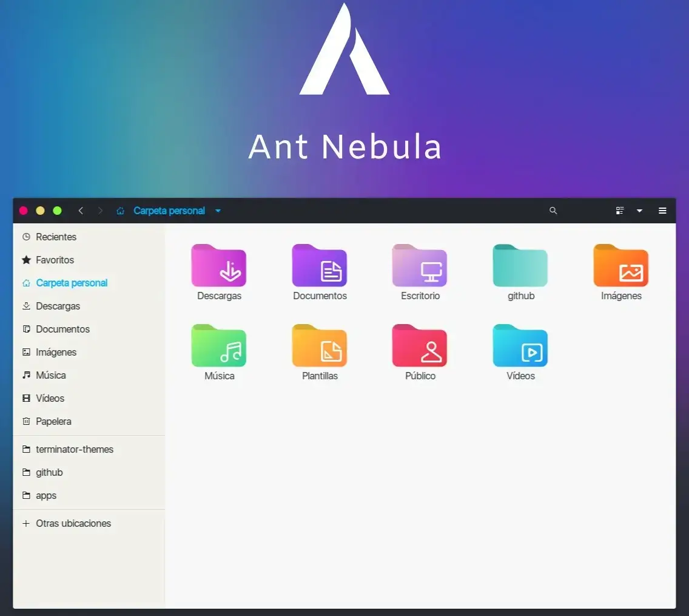Open the Escritorio folder icon
The width and height of the screenshot is (689, 616).
(420, 266)
